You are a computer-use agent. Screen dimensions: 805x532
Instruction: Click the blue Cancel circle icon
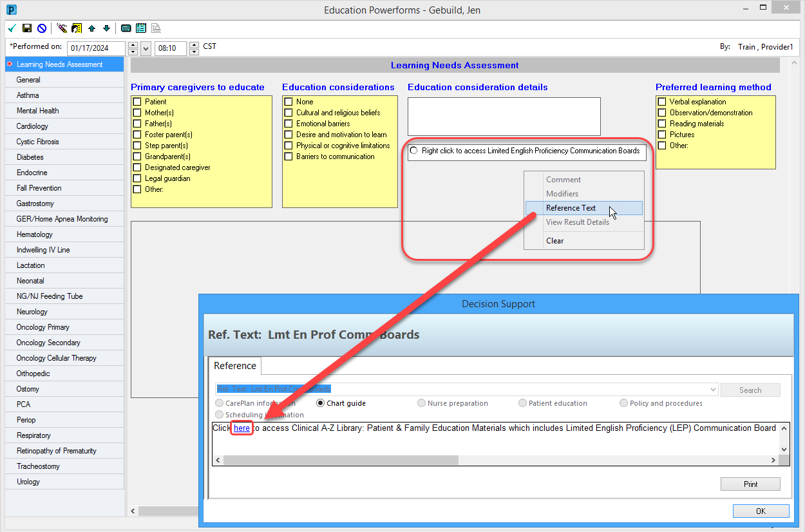[42, 28]
